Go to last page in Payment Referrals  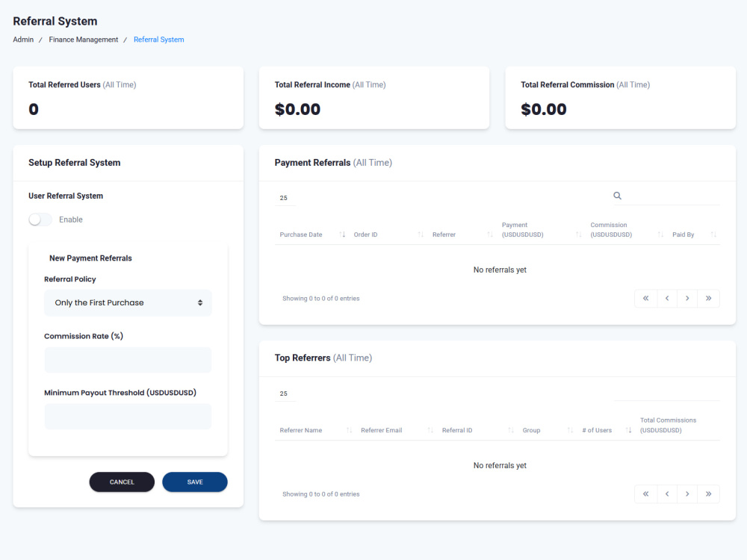coord(708,299)
